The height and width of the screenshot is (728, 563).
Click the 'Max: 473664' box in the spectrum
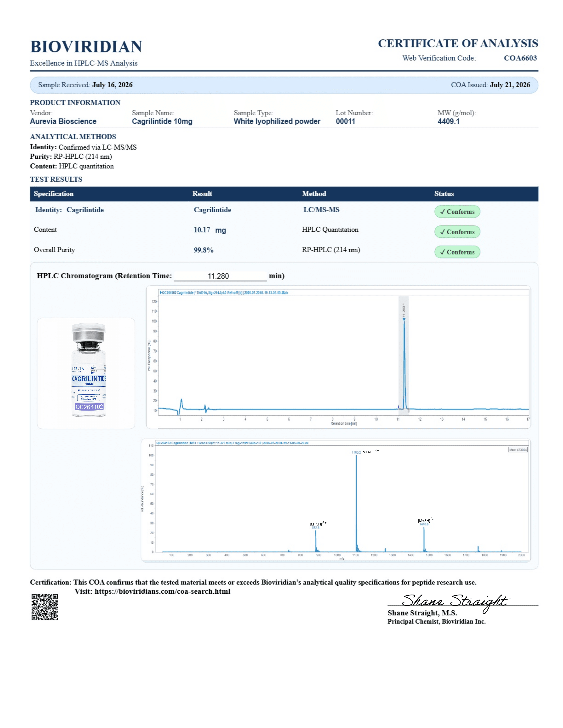pos(518,450)
